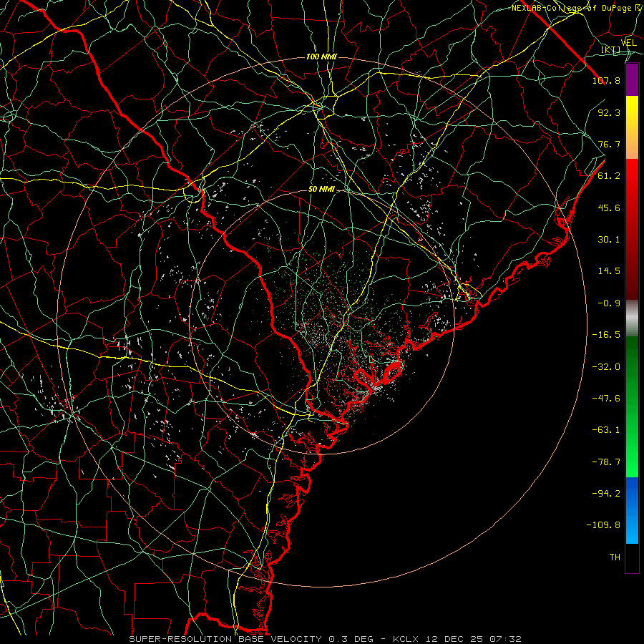This screenshot has height=644, width=644.
Task: Select the -32.0 velocity scale value
Action: pos(606,367)
